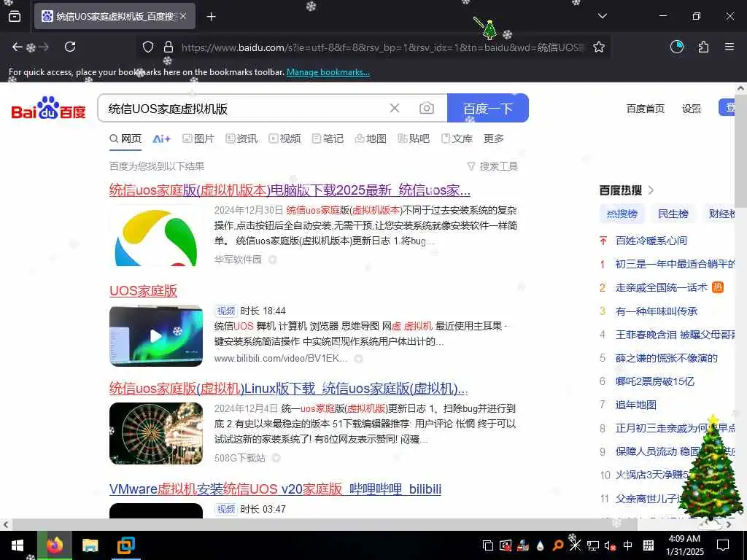Bookmark this page with star icon
Screen dimensions: 747x560
pyautogui.click(x=599, y=47)
